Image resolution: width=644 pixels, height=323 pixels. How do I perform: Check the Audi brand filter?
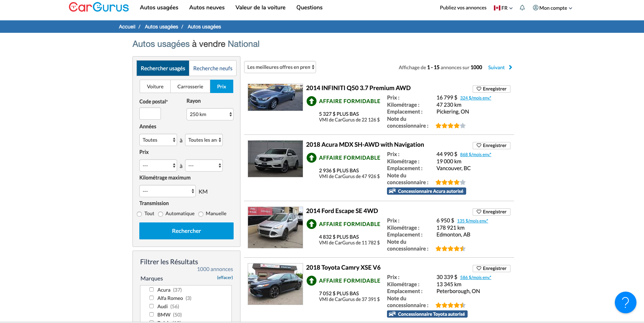pos(152,306)
